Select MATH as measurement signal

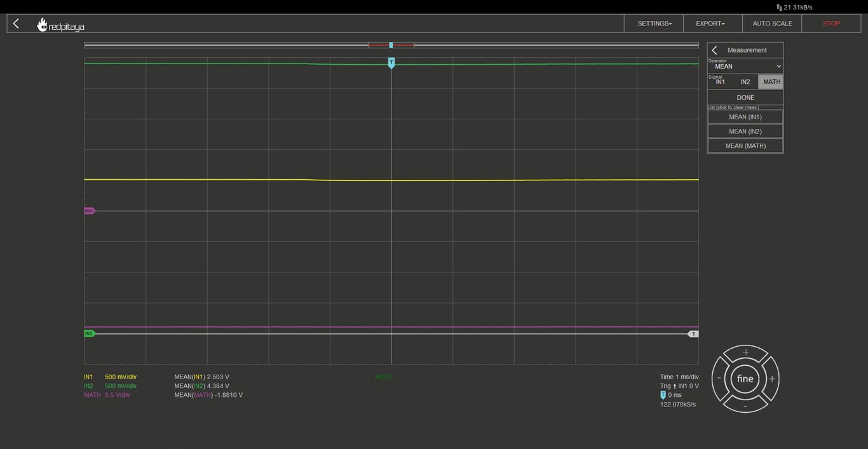(771, 82)
